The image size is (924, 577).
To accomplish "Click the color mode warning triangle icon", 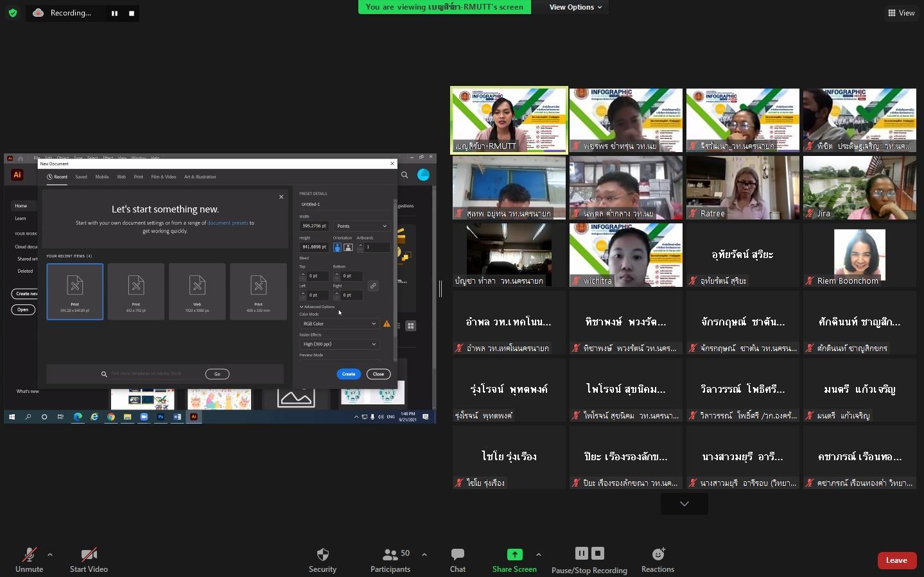I will pyautogui.click(x=387, y=324).
